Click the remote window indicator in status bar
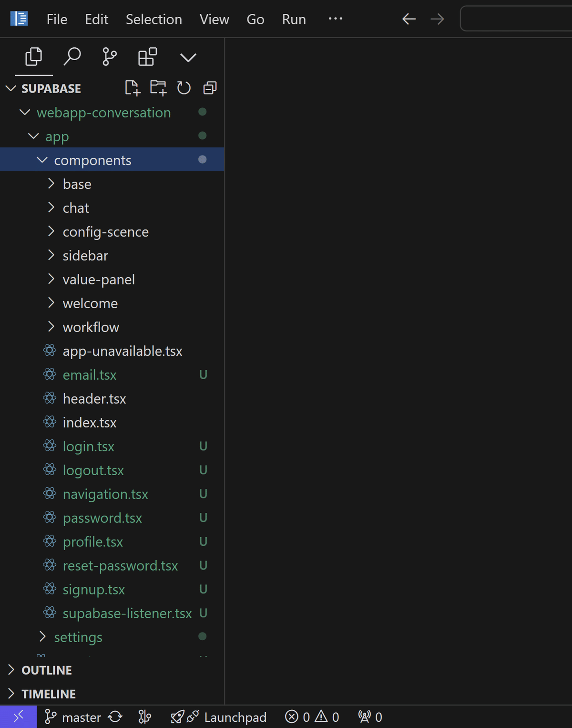The width and height of the screenshot is (572, 728). tap(18, 717)
